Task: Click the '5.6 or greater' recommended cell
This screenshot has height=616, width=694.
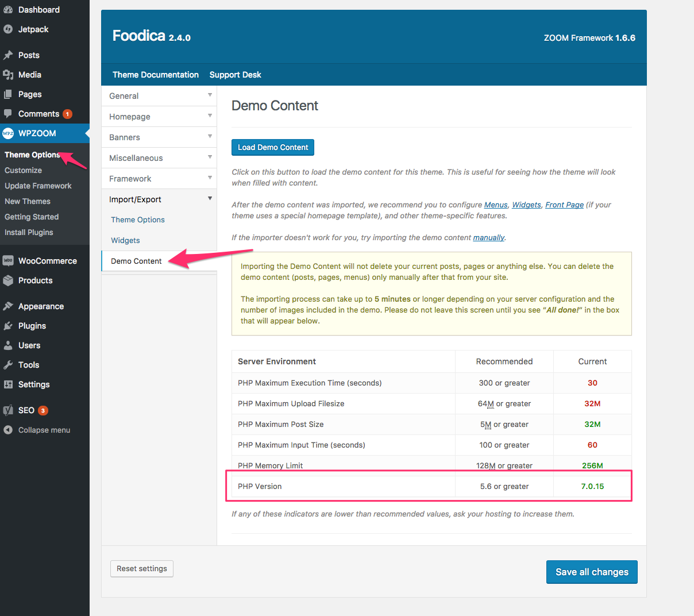Action: tap(504, 486)
